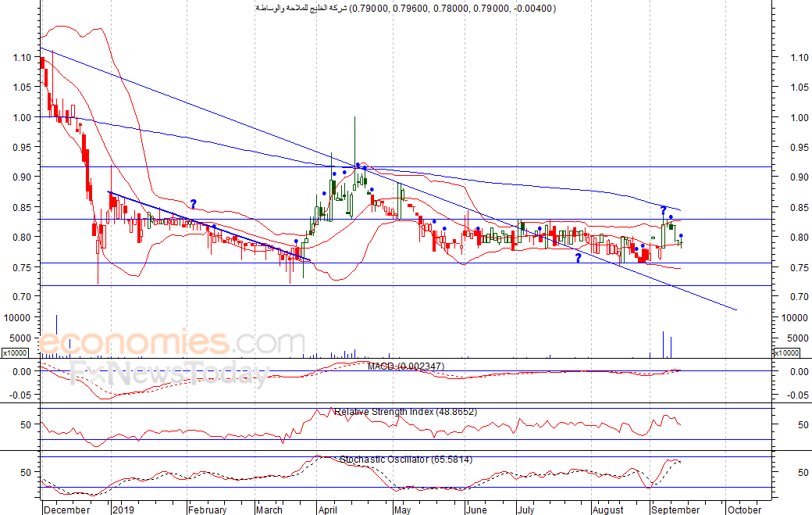Select the August label on the time axis
The width and height of the screenshot is (812, 515).
coord(608,510)
